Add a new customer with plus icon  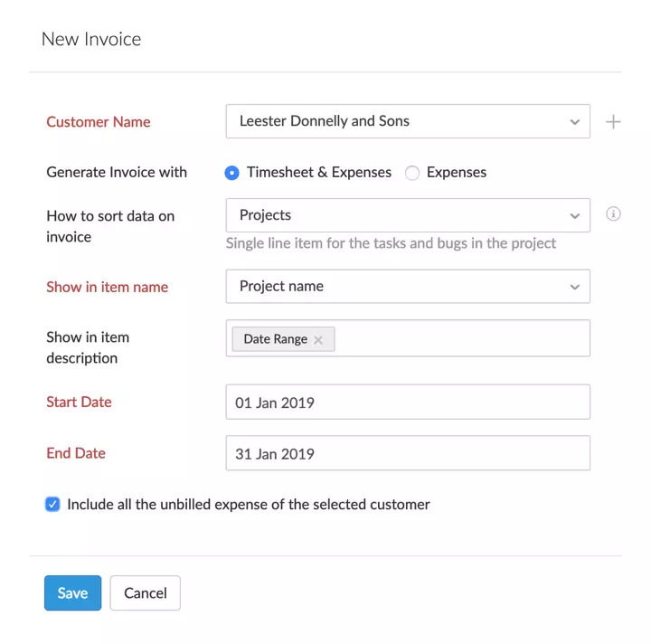613,122
